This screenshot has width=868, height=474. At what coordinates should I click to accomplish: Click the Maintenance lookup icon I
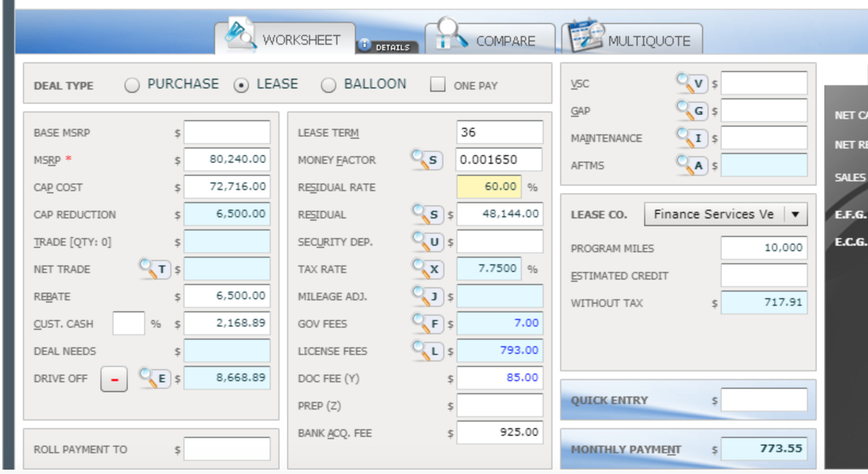pos(692,138)
